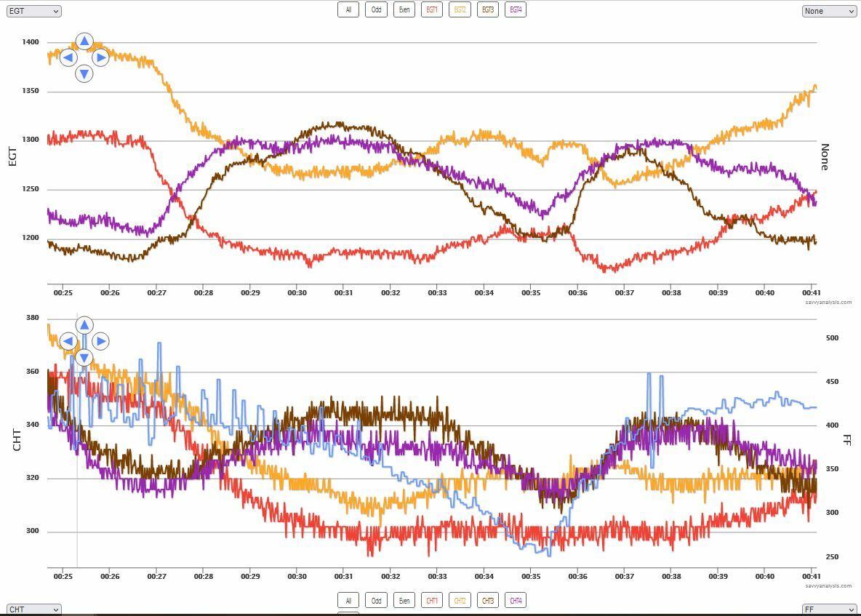Image resolution: width=861 pixels, height=616 pixels.
Task: Click the 300 CHT axis value
Action: 33,531
